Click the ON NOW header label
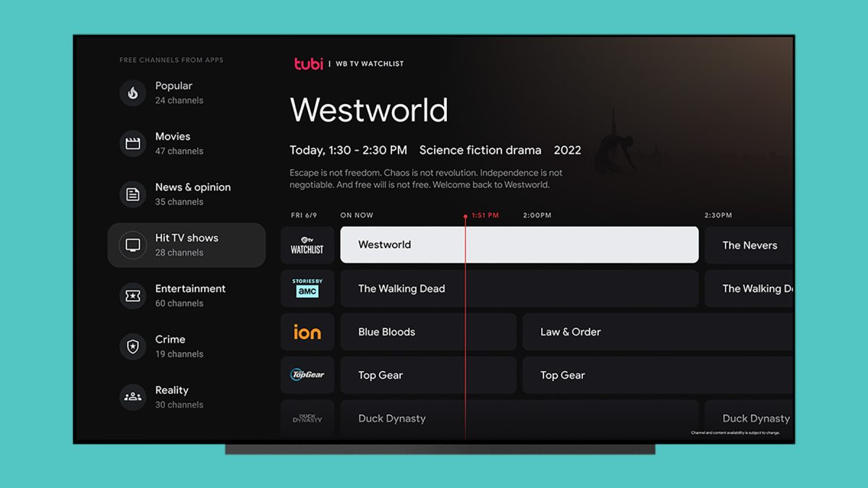This screenshot has height=488, width=868. click(357, 215)
